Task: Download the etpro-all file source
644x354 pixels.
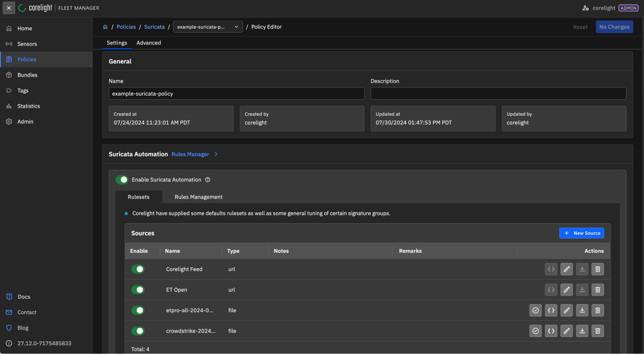Action: pos(582,310)
